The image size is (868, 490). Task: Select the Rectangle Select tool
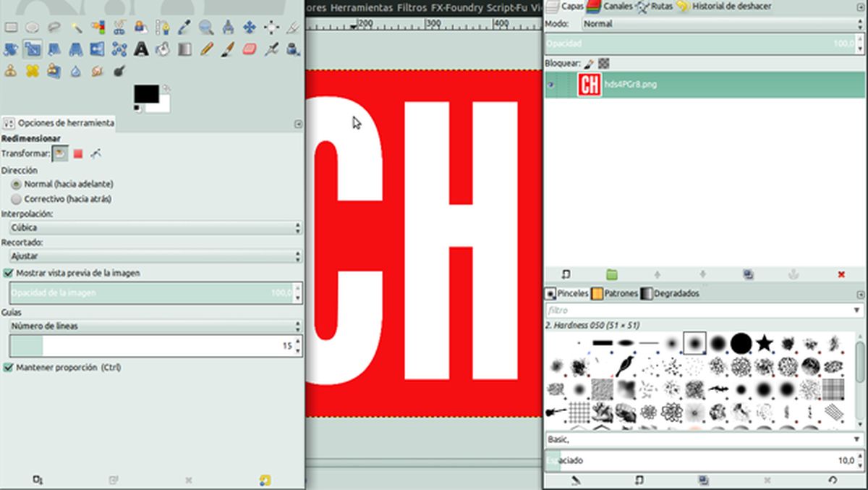10,27
